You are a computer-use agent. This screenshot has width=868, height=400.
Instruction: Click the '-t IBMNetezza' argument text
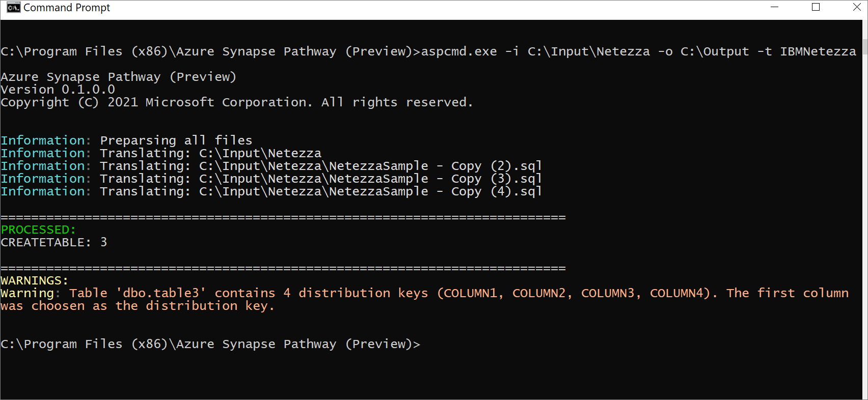click(807, 52)
